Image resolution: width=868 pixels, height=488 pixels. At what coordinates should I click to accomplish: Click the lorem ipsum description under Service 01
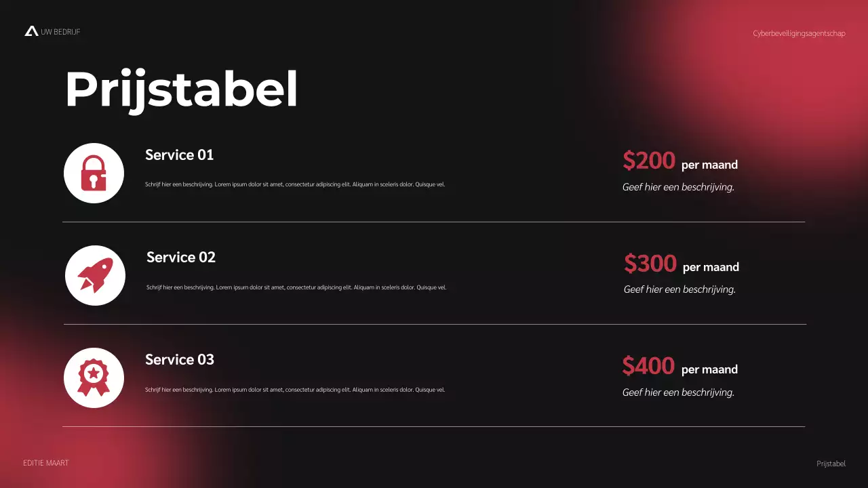tap(295, 184)
